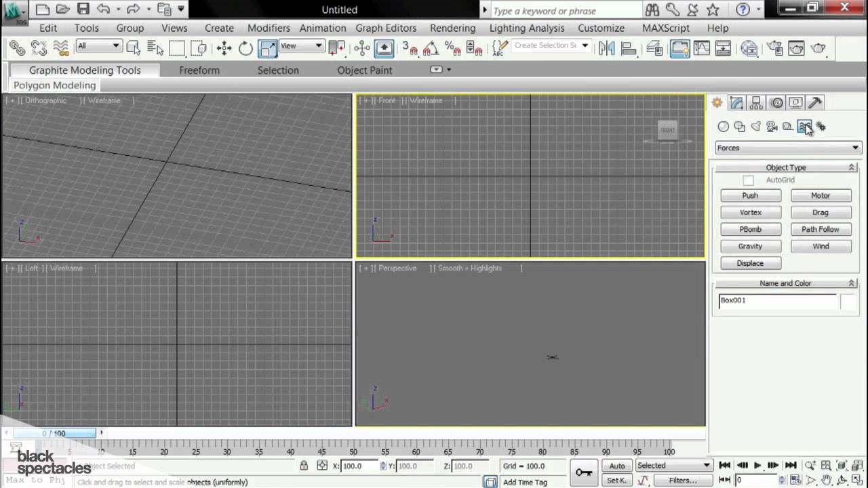The width and height of the screenshot is (868, 488).
Task: Select the Geometry create category
Action: (x=723, y=127)
